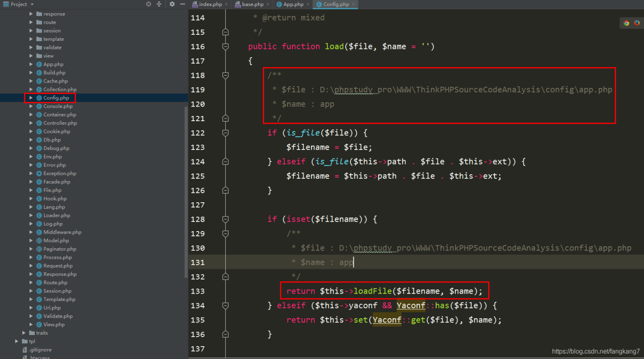Close the base.php tab

click(268, 4)
